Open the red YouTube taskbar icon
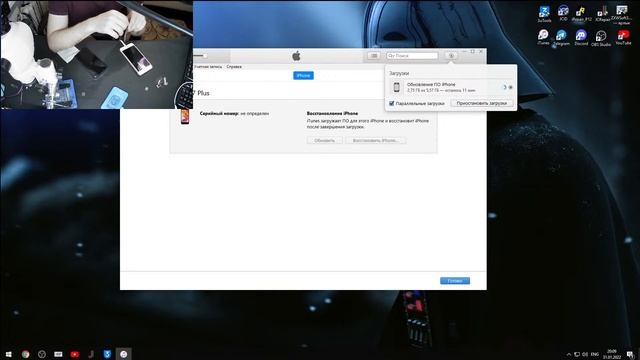Screen dimensions: 640x360 74,354
